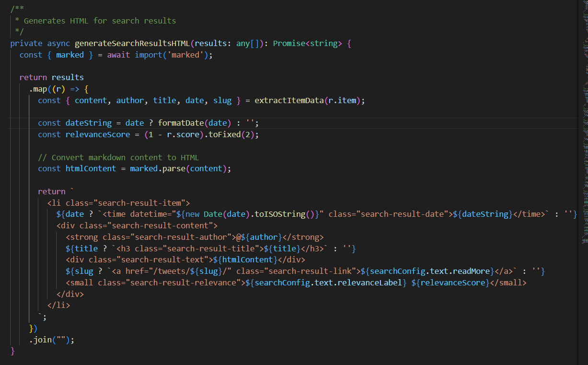Click the private keyword
The width and height of the screenshot is (588, 365).
[26, 44]
